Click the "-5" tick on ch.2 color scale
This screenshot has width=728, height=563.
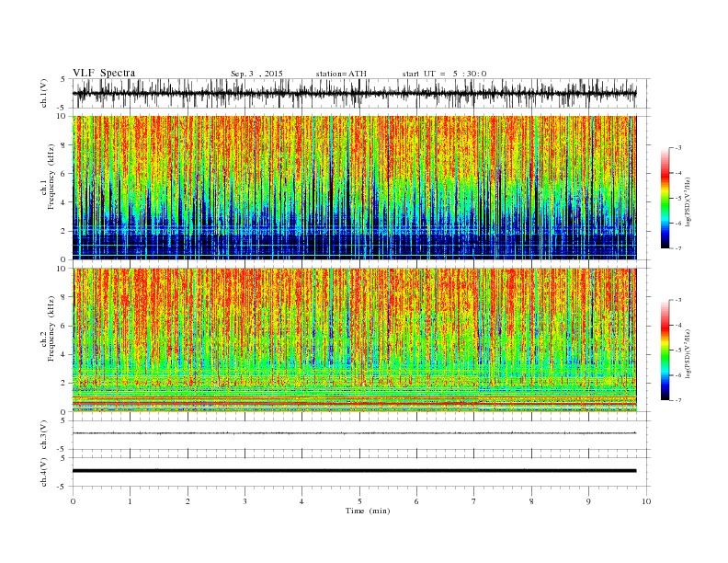click(678, 350)
